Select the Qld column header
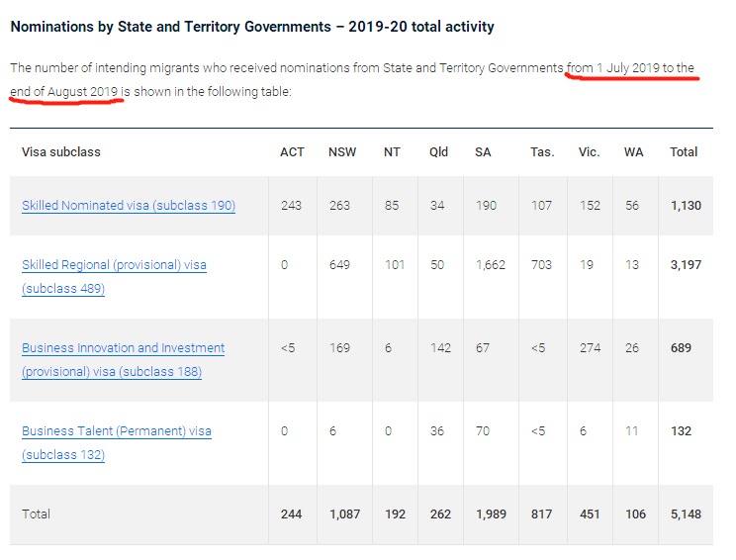This screenshot has height=560, width=736. [x=438, y=152]
